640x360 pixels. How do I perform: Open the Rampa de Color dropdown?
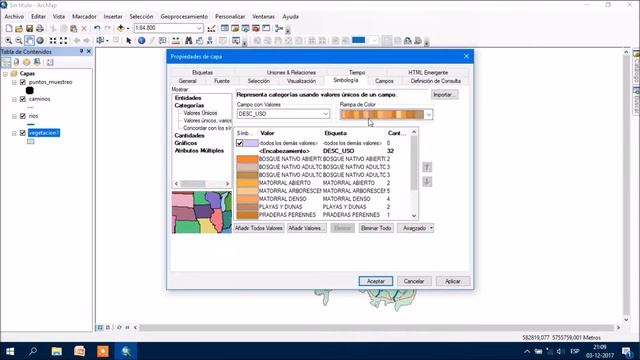[428, 115]
